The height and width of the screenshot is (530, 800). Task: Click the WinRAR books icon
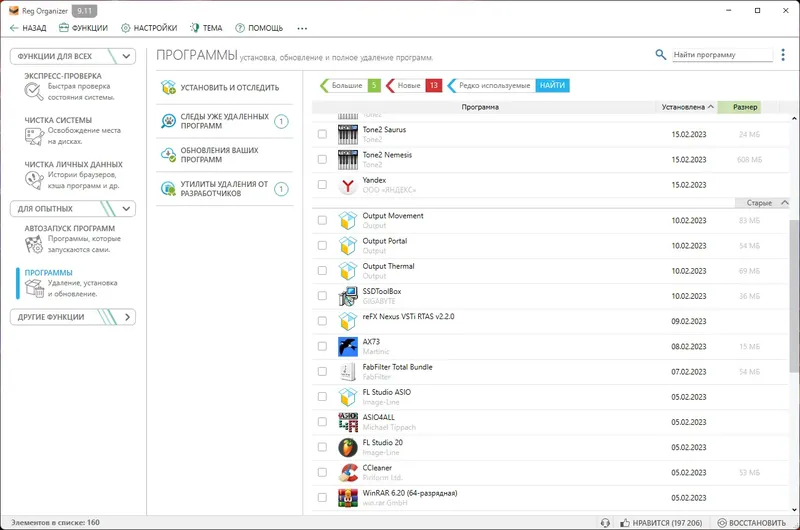click(x=348, y=498)
